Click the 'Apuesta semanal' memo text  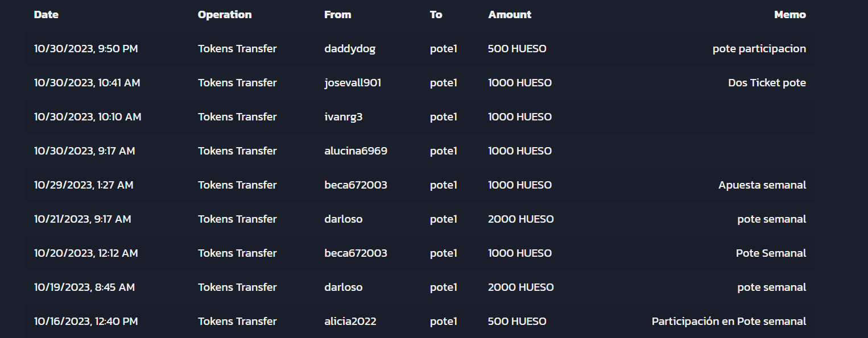[762, 185]
